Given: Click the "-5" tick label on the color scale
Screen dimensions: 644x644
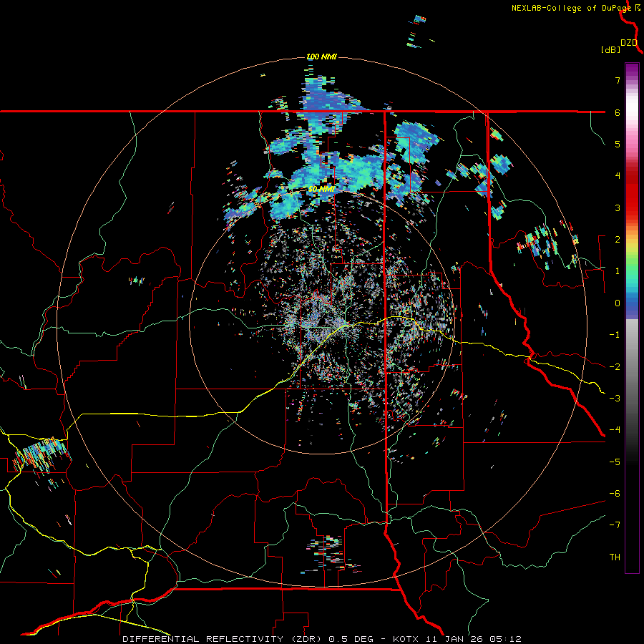Looking at the screenshot, I should pyautogui.click(x=615, y=462).
